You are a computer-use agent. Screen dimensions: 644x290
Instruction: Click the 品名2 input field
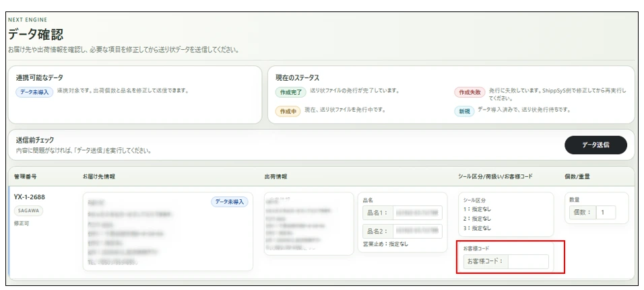tap(417, 231)
